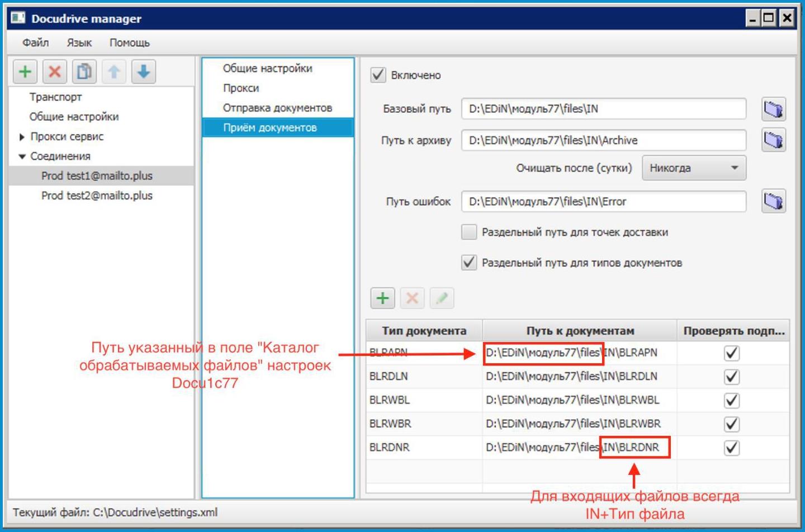The image size is (805, 532).
Task: Open folder browser for Путь ошибок
Action: (773, 201)
